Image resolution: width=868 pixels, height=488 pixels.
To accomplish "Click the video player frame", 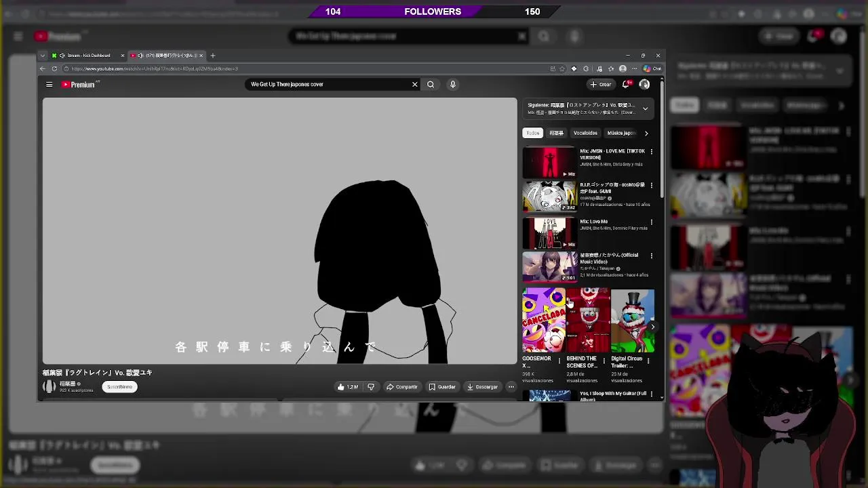I will (279, 231).
